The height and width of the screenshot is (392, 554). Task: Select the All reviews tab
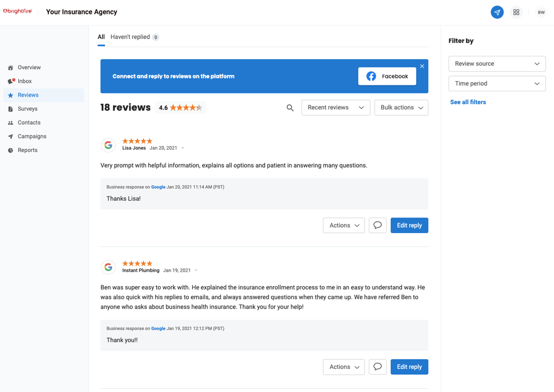[x=101, y=37]
